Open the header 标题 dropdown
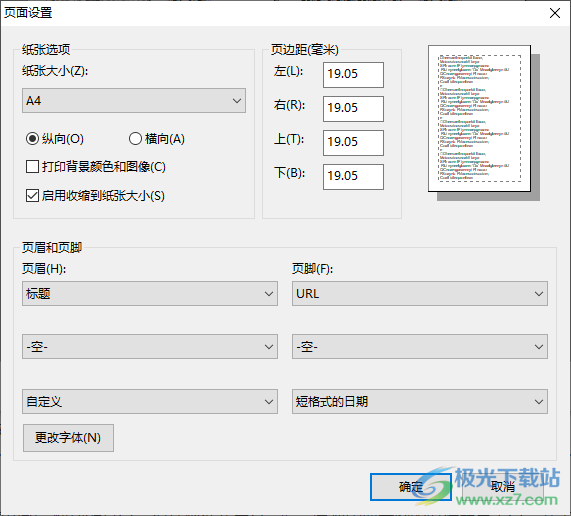Screen dimensions: 571x516 (150, 294)
